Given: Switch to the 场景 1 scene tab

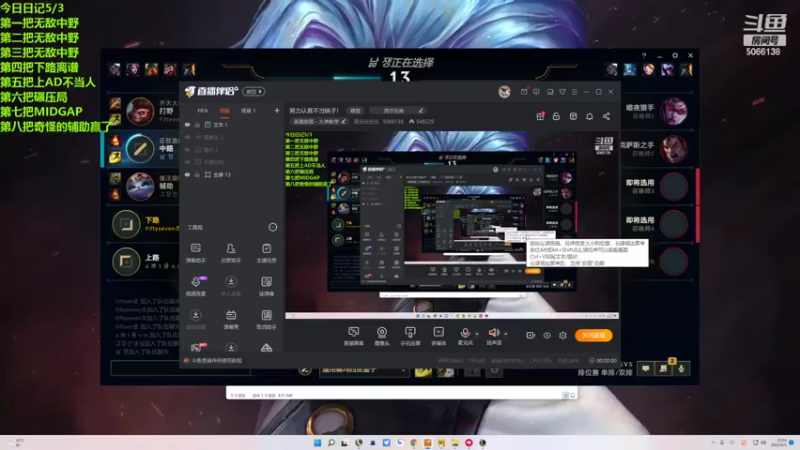Looking at the screenshot, I should [248, 111].
